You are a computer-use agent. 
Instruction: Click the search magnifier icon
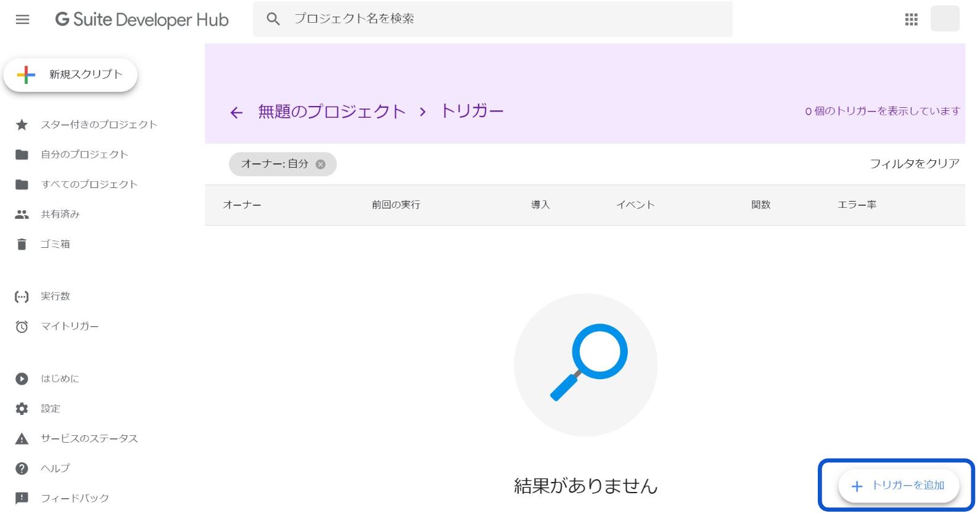point(273,19)
